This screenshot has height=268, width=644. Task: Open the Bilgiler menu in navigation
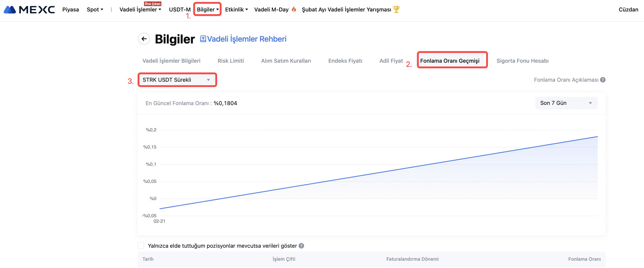207,10
